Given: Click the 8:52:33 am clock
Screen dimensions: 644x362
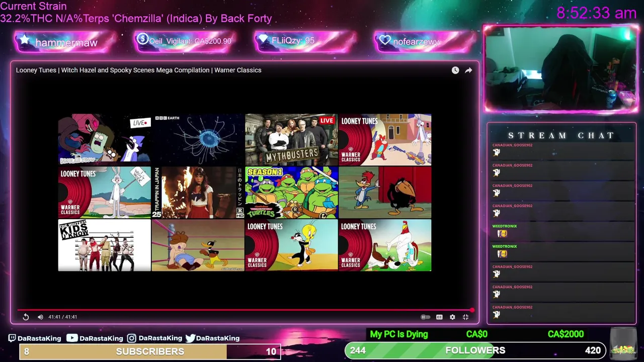Looking at the screenshot, I should [x=597, y=13].
